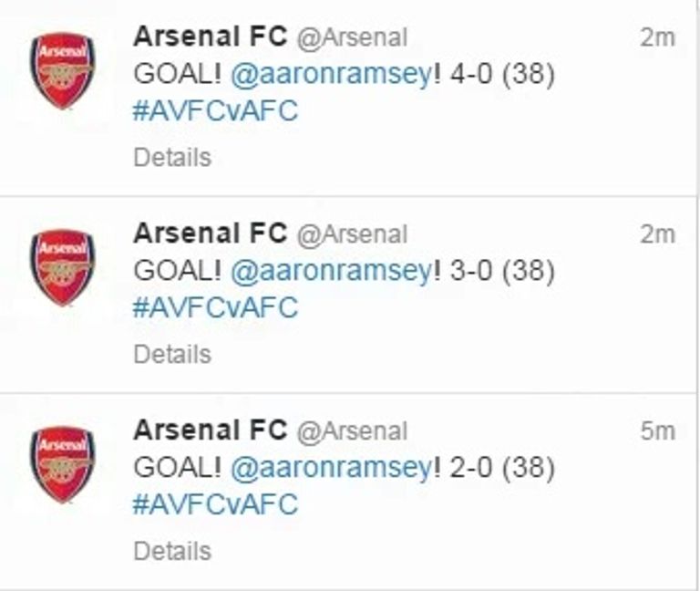Open Arsenal FC name on the 4-0 tweet
This screenshot has width=700, height=591.
(x=211, y=36)
